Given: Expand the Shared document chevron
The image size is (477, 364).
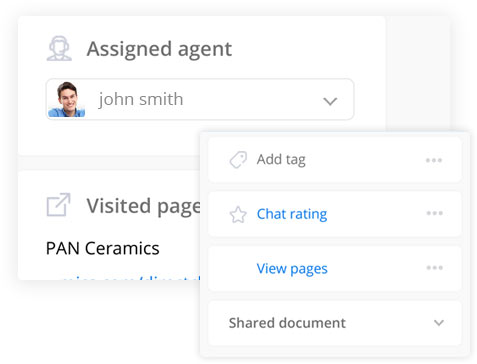Looking at the screenshot, I should (x=439, y=323).
